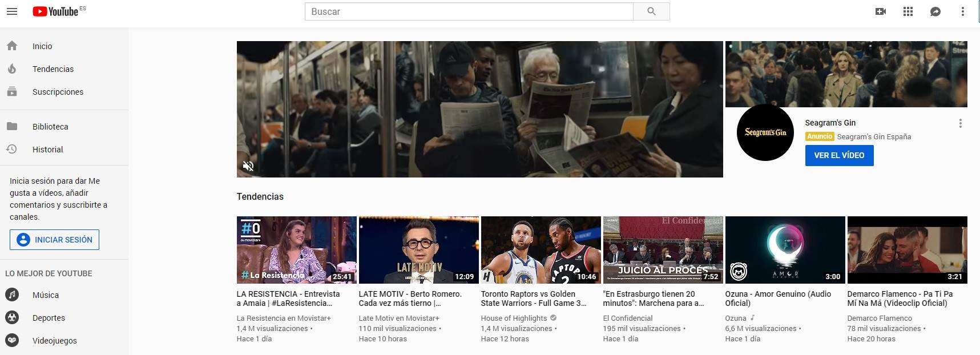The image size is (980, 355).
Task: Open the Ozuna Amor Genuino thumbnail
Action: click(785, 250)
